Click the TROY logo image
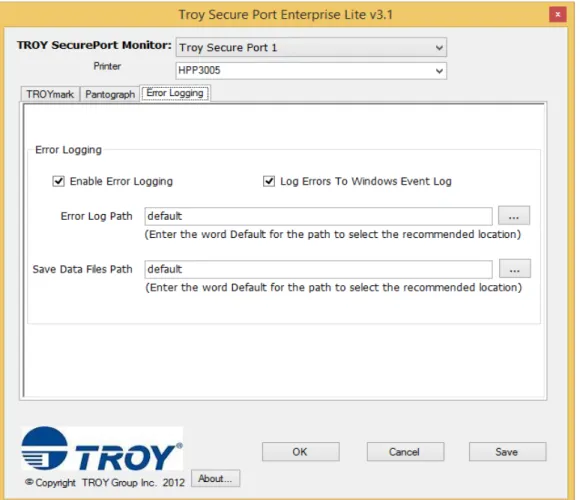 (102, 449)
